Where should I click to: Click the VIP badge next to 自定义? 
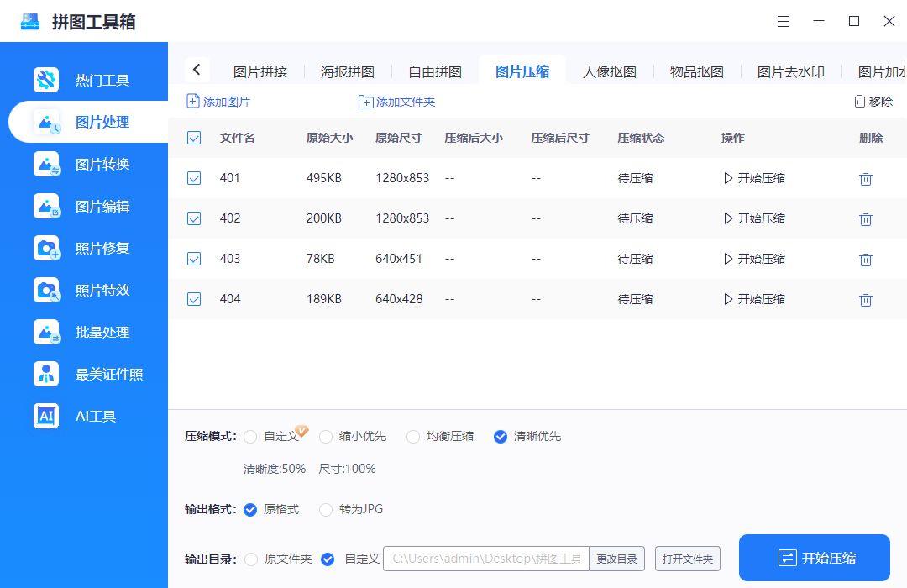pyautogui.click(x=301, y=431)
